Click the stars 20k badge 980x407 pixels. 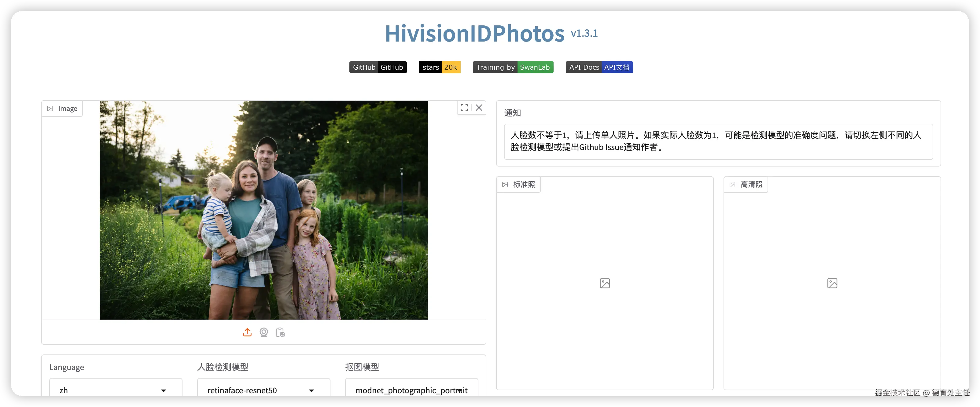coord(439,67)
